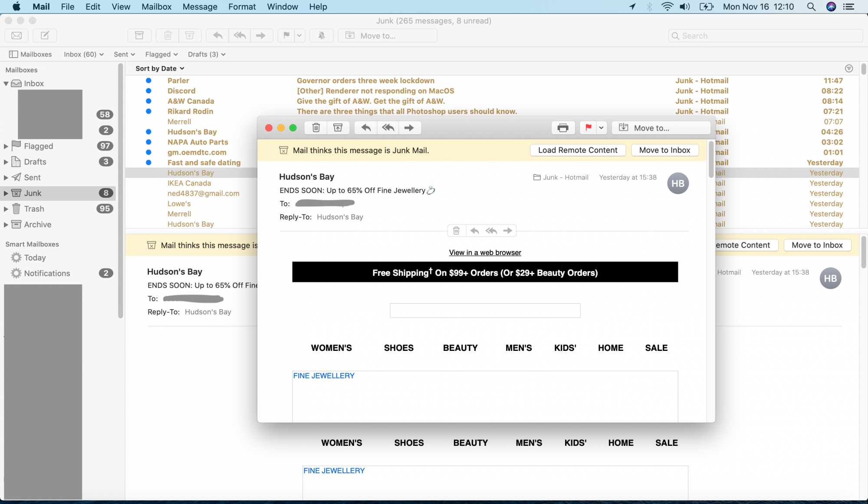Image resolution: width=868 pixels, height=504 pixels.
Task: Open Move to... menu in popup window
Action: pyautogui.click(x=661, y=128)
